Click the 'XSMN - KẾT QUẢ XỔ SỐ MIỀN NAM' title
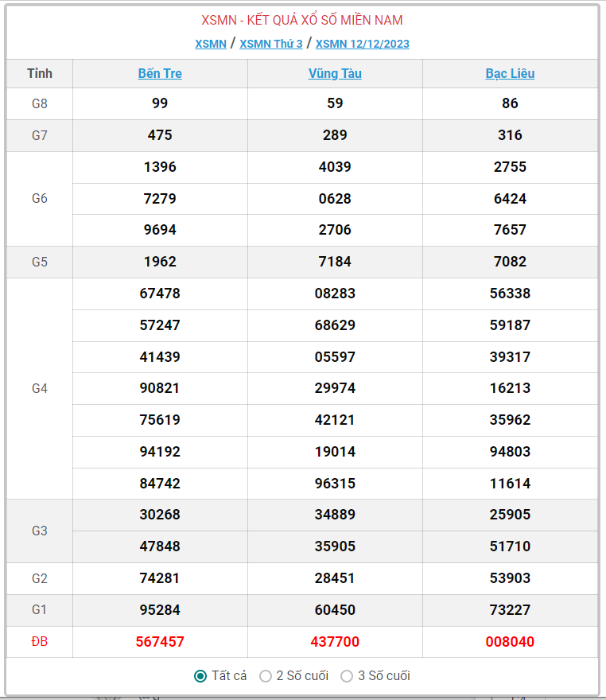This screenshot has width=606, height=700. 302,20
